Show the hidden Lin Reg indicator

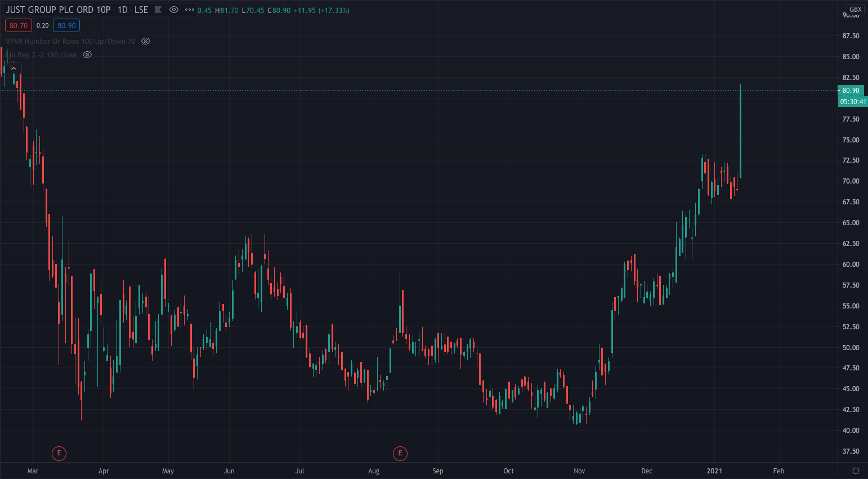tap(87, 55)
